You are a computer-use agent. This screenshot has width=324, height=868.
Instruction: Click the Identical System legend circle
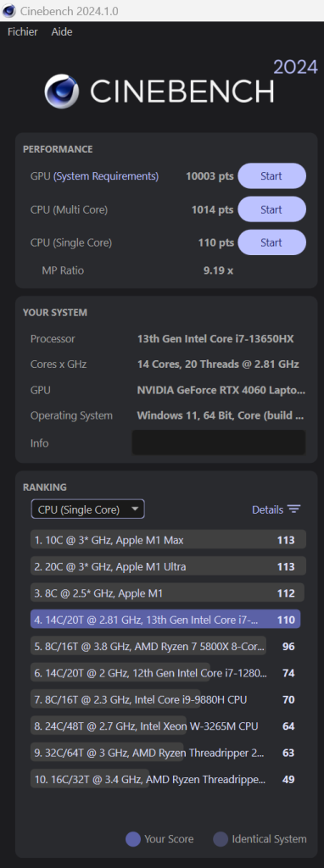coord(221,839)
